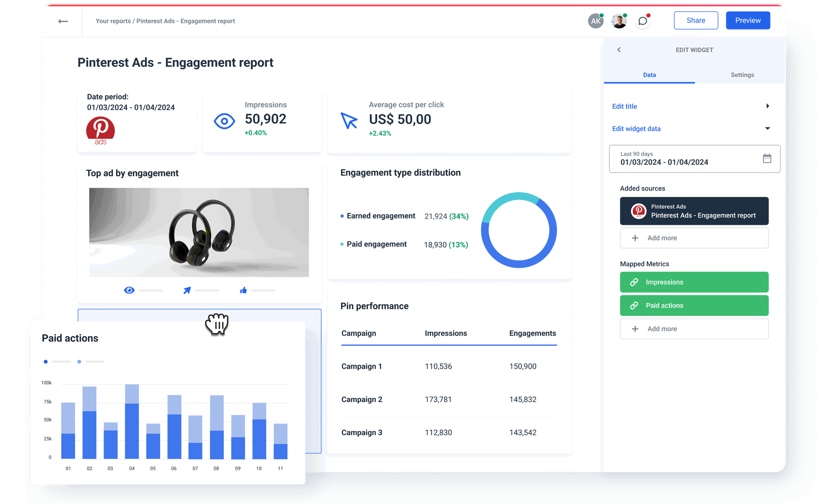
Task: Select the Data tab in the Edit Widget panel
Action: (649, 75)
